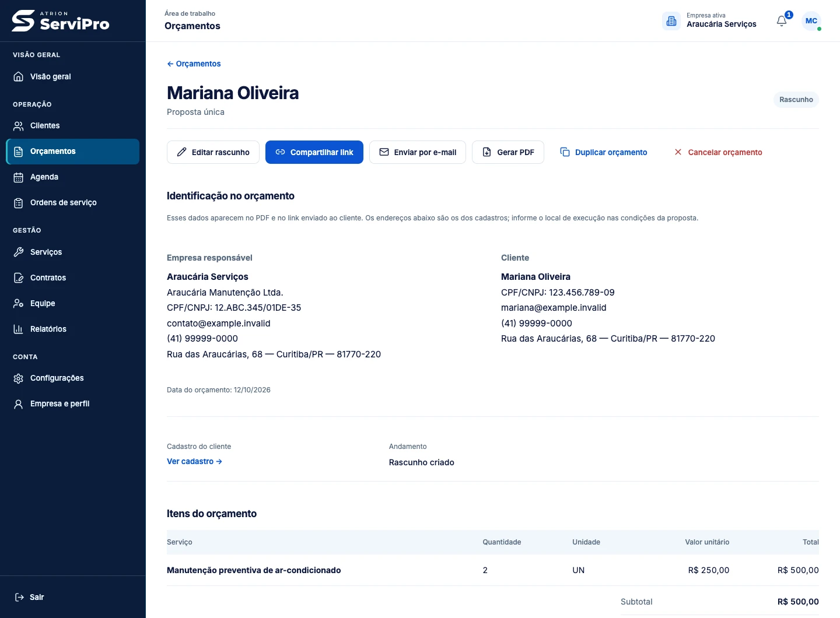Click the Configurações gear icon

click(x=19, y=378)
